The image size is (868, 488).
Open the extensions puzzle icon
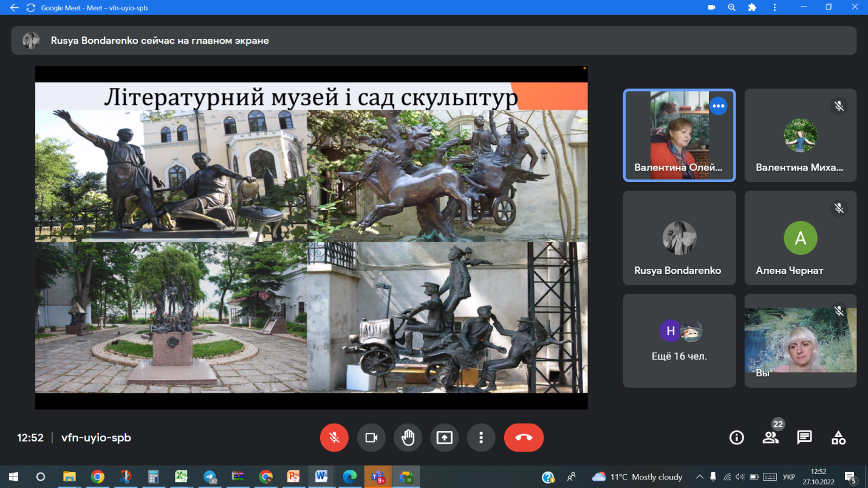pyautogui.click(x=752, y=7)
